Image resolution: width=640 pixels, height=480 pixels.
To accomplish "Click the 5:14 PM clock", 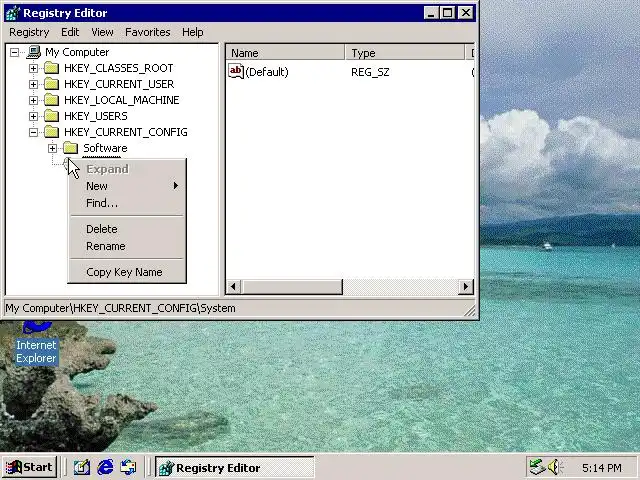I will coord(602,468).
